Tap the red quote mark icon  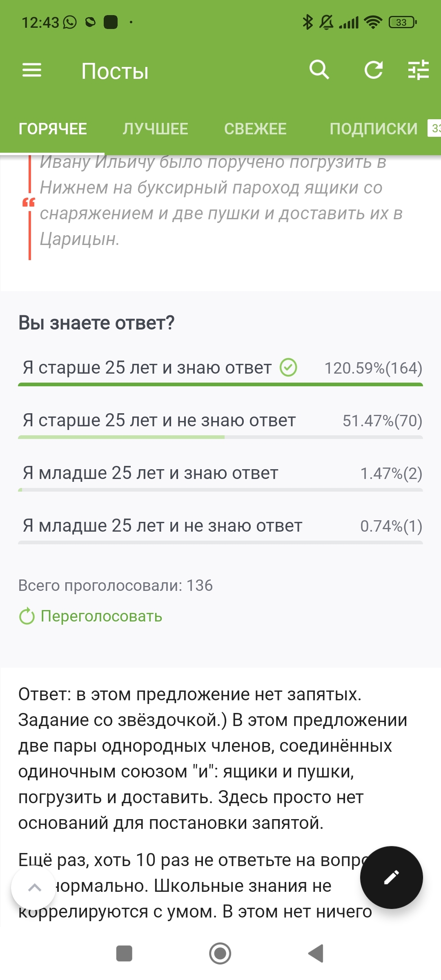(x=29, y=202)
